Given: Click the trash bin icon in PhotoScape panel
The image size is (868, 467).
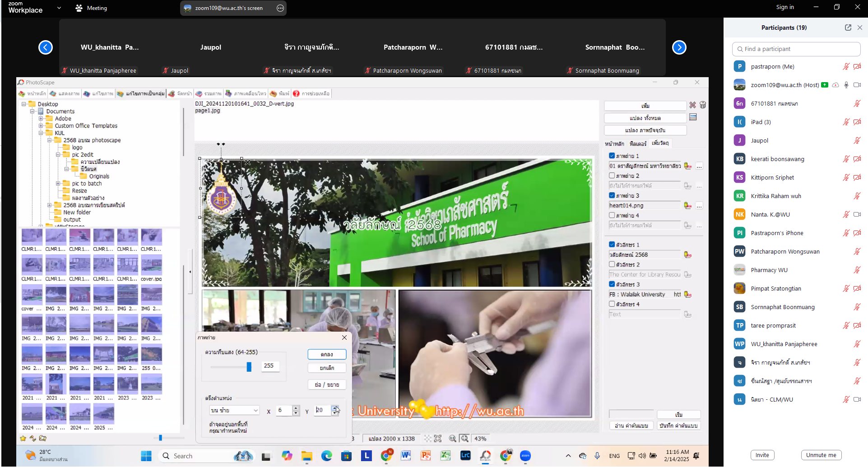Looking at the screenshot, I should click(703, 105).
